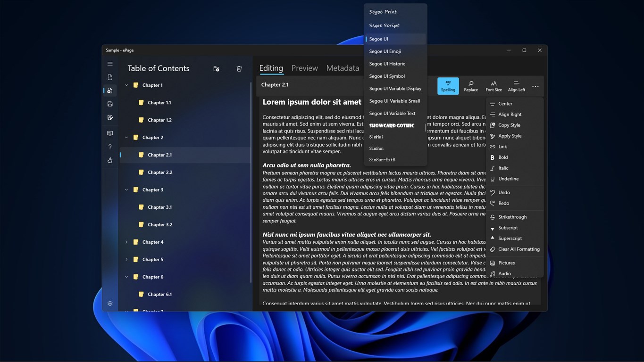The height and width of the screenshot is (362, 644).
Task: Switch to the Preview tab
Action: pos(305,68)
